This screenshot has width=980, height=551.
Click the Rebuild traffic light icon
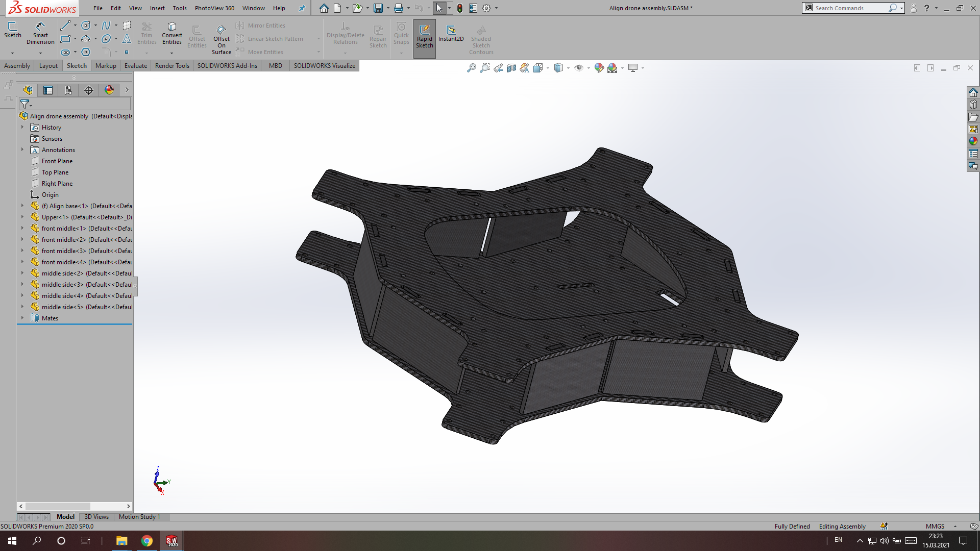pyautogui.click(x=459, y=8)
